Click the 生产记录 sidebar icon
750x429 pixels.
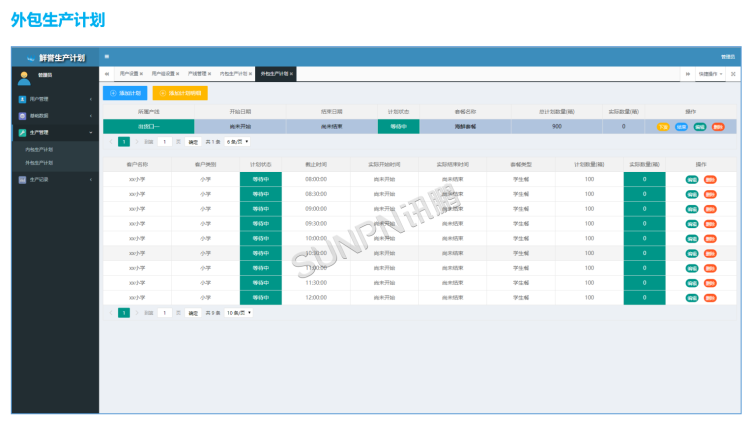pyautogui.click(x=22, y=179)
